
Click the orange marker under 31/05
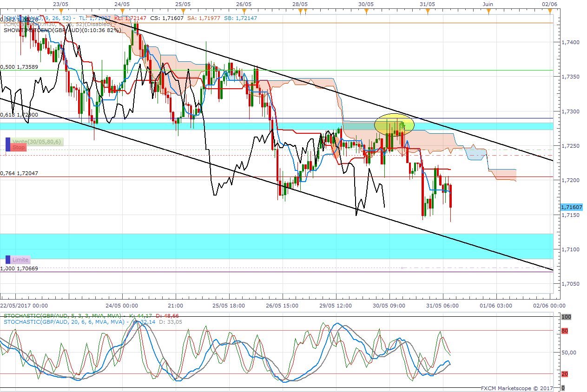tap(427, 11)
